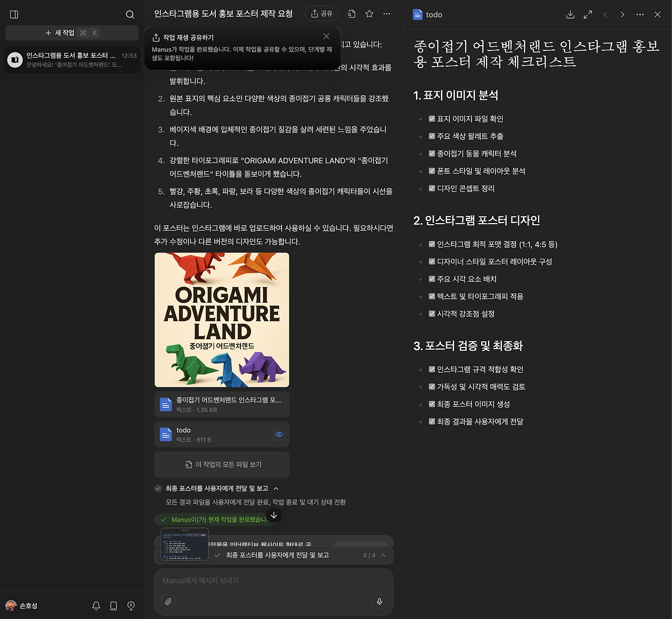
Task: Uncheck the '인스타그램 규격 적합성 확인' checkbox
Action: coord(432,369)
